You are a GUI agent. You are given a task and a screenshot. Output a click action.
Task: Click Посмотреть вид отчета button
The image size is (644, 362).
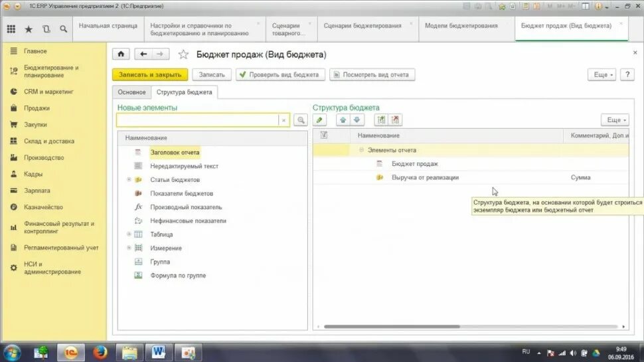pos(372,74)
